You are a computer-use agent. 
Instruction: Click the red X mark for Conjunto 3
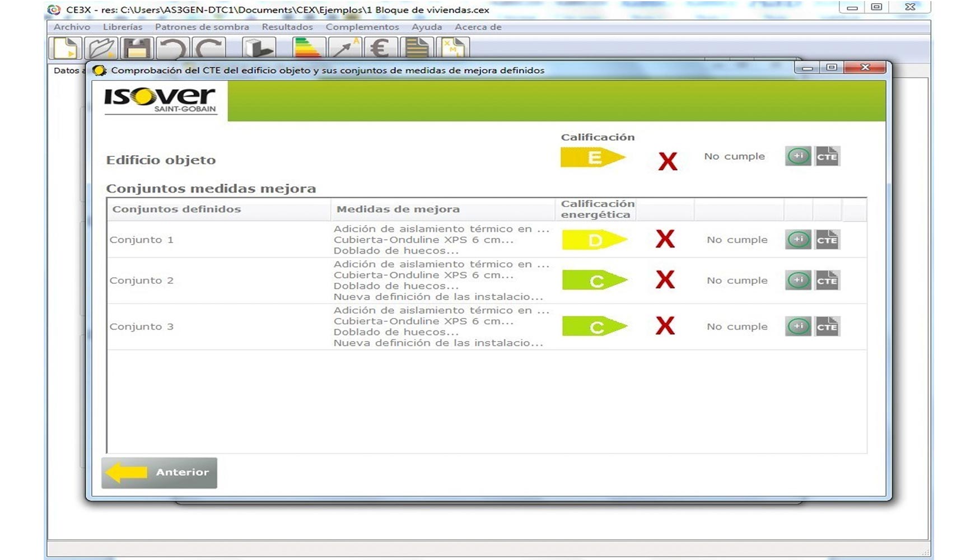coord(665,325)
